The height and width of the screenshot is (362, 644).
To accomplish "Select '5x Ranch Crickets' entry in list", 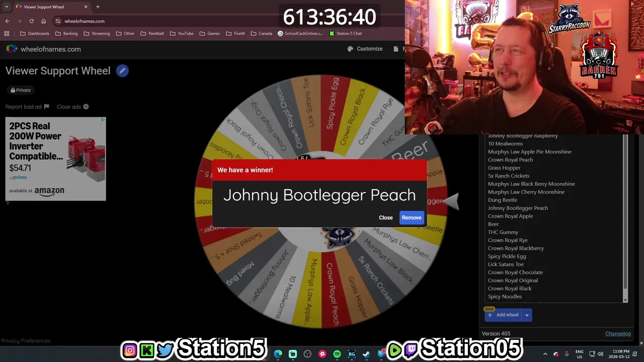I will point(509,176).
